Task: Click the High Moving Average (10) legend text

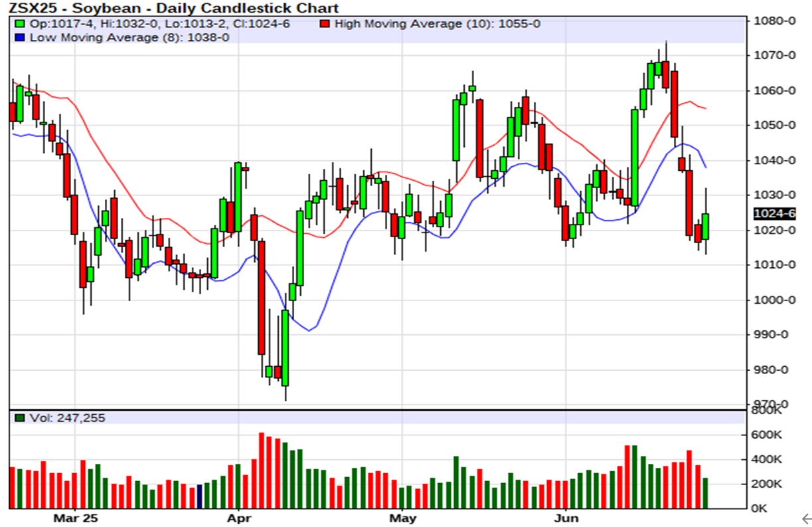Action: [437, 24]
